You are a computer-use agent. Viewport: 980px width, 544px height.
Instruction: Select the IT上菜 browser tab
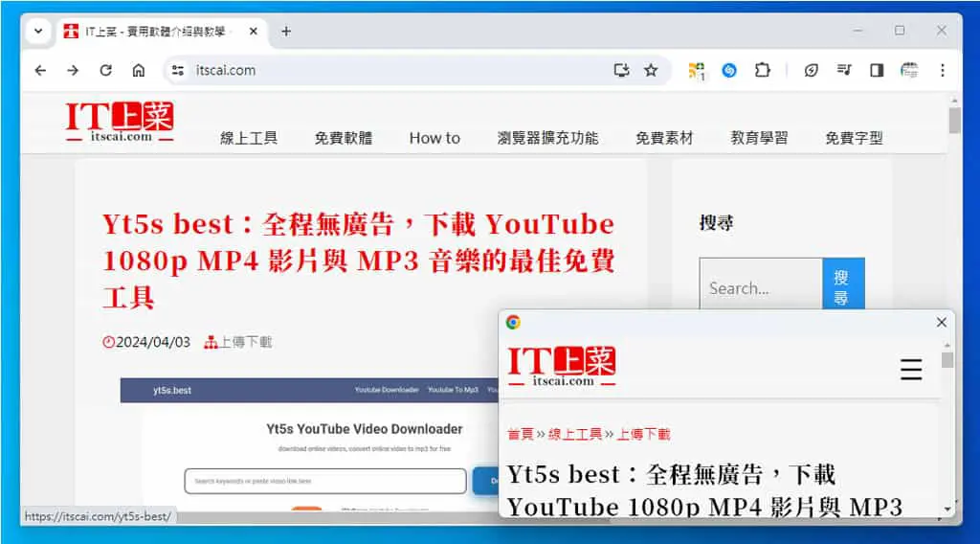[x=155, y=32]
